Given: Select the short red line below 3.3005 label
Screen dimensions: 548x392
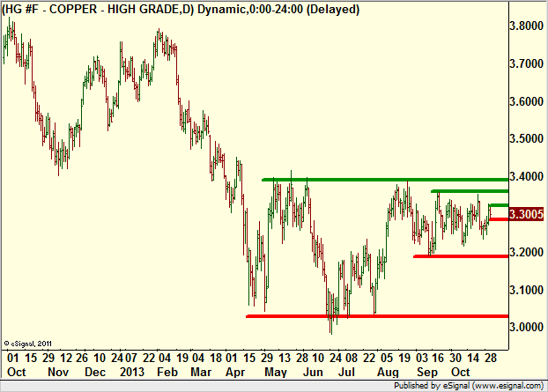Looking at the screenshot, I should click(499, 219).
